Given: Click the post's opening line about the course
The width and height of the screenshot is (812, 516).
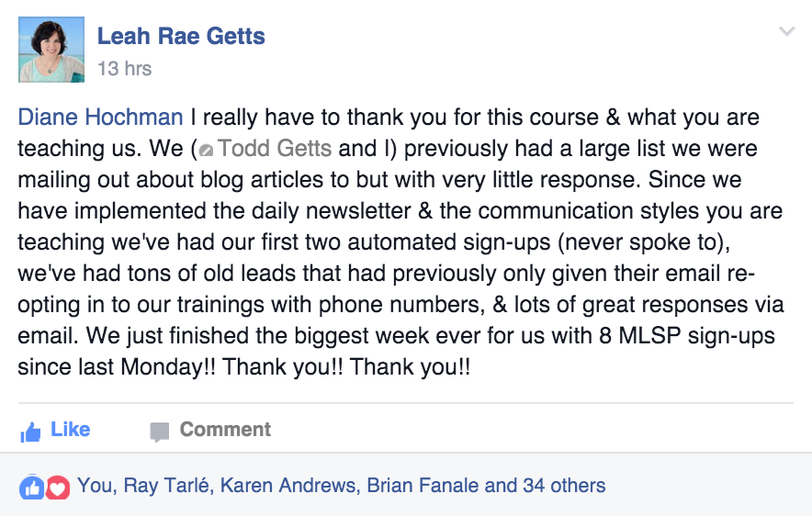Looking at the screenshot, I should point(389,118).
